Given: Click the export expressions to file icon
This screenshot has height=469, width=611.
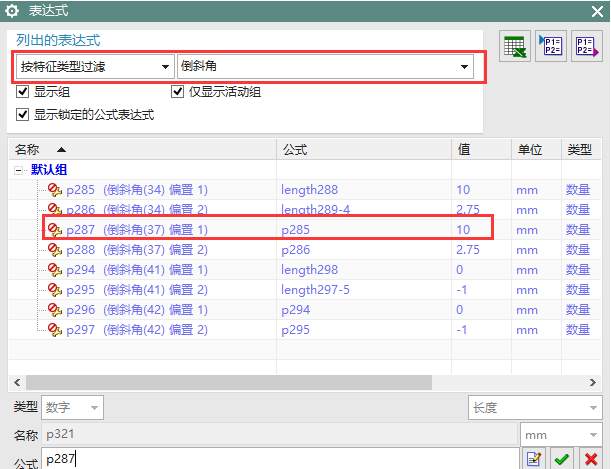Looking at the screenshot, I should [x=584, y=48].
